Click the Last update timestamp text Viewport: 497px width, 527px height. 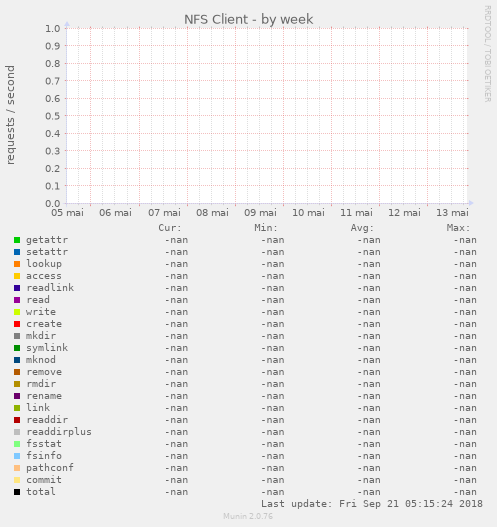click(x=372, y=504)
